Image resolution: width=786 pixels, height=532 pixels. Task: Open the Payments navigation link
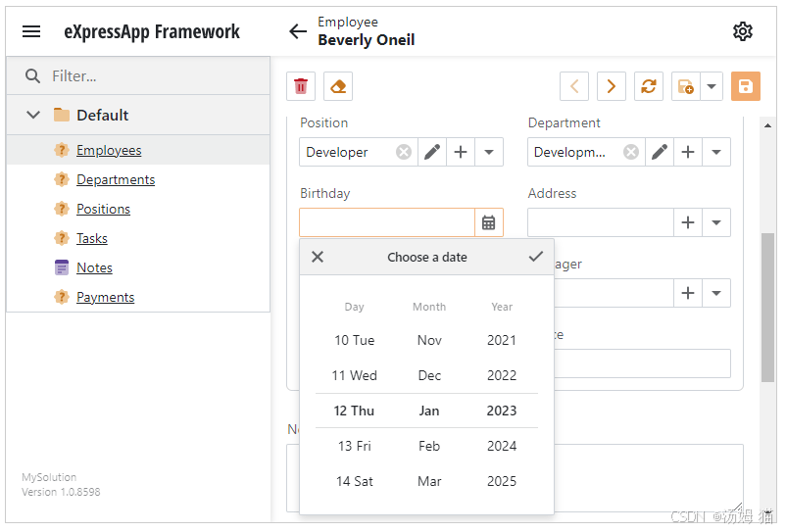point(105,297)
